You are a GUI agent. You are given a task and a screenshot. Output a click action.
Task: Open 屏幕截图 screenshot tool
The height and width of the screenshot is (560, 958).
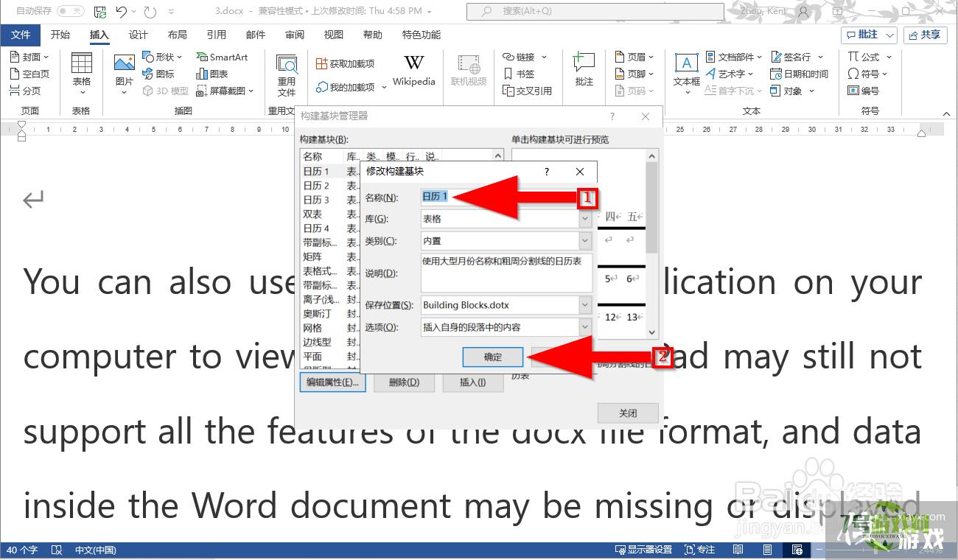point(225,91)
